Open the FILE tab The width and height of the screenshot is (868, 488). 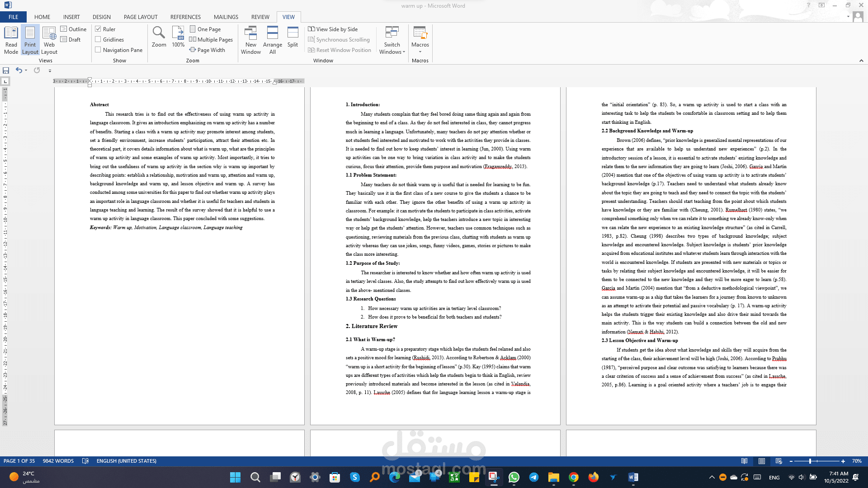pos(14,17)
